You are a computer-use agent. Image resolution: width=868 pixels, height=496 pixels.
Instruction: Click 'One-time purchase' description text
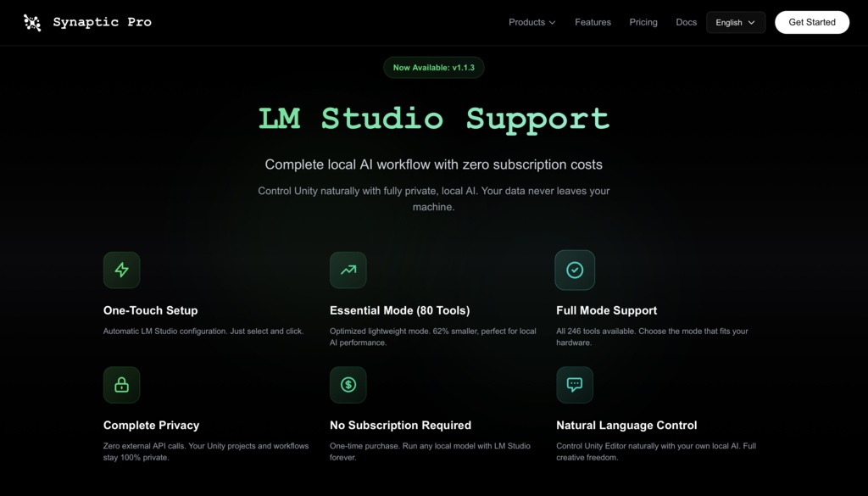[430, 452]
